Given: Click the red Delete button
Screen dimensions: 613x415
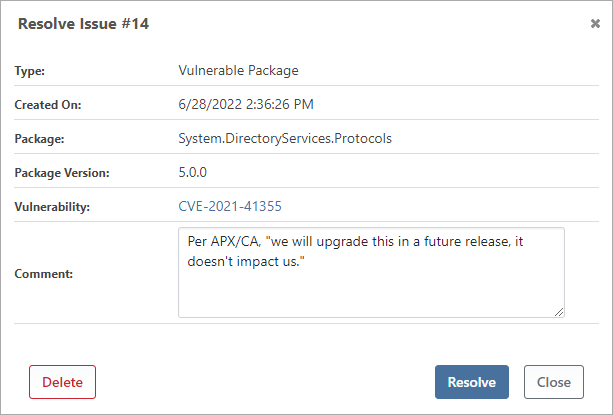Looking at the screenshot, I should click(62, 382).
